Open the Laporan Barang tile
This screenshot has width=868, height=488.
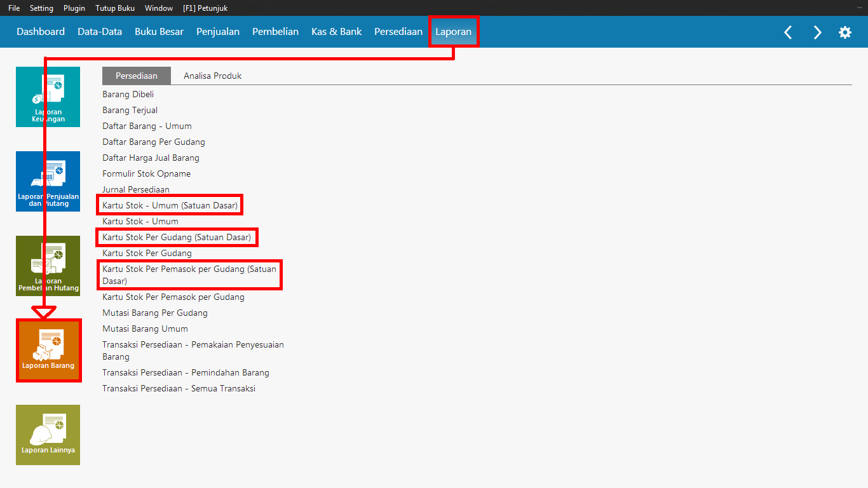pyautogui.click(x=48, y=350)
